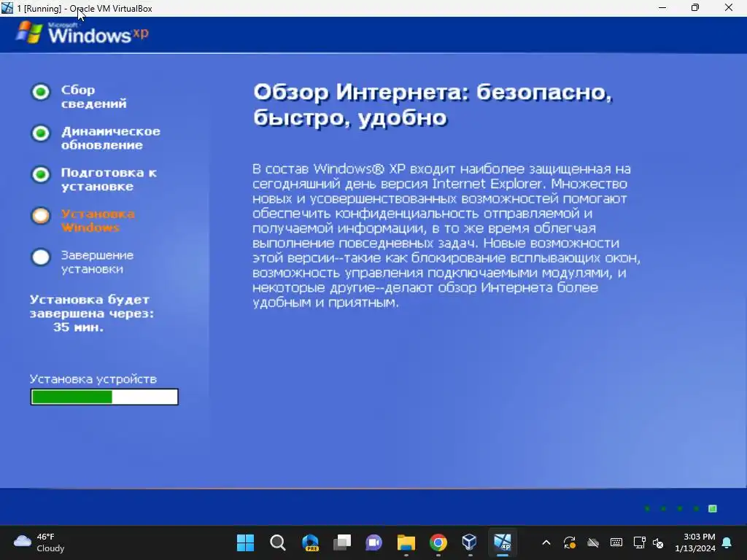Open taskbar Search
The width and height of the screenshot is (747, 560).
click(278, 542)
